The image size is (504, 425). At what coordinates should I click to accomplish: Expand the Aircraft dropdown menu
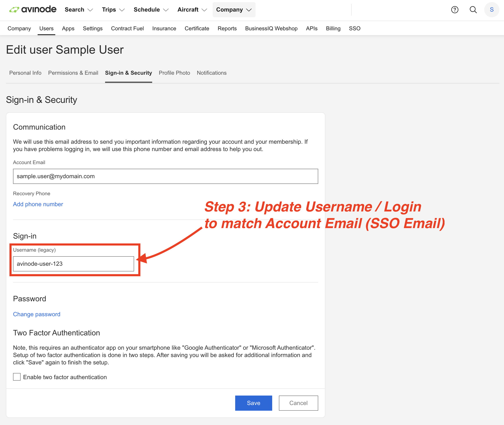point(192,10)
